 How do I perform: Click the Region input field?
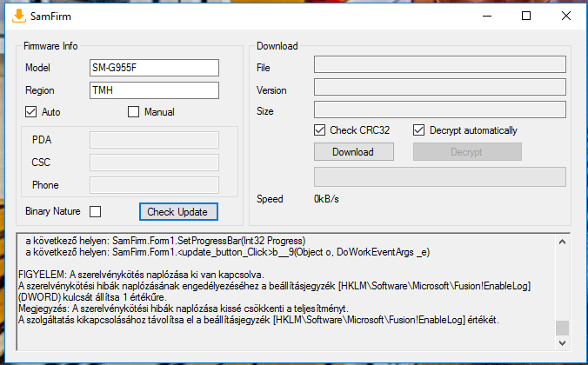[154, 90]
